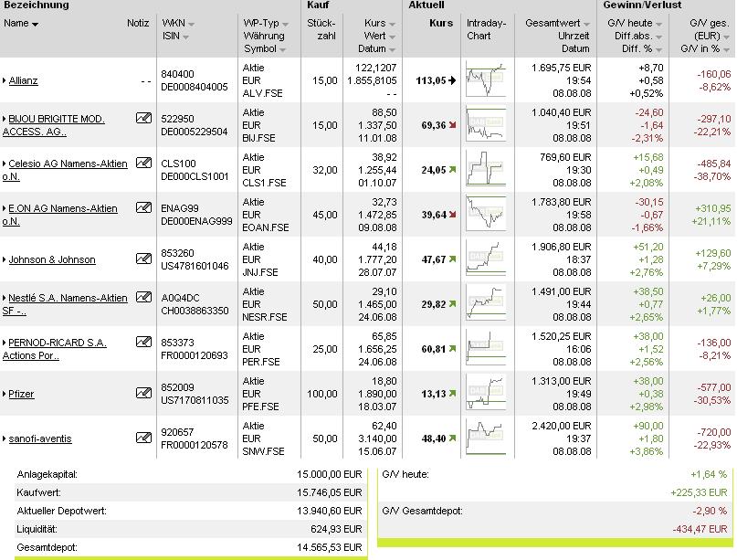
Task: Expand the sanofi-aventis row triangle
Action: [x=5, y=438]
